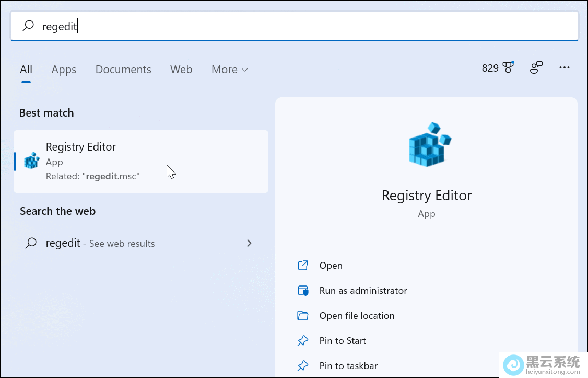Switch to the Documents tab
Screen dimensions: 588x378
point(123,70)
